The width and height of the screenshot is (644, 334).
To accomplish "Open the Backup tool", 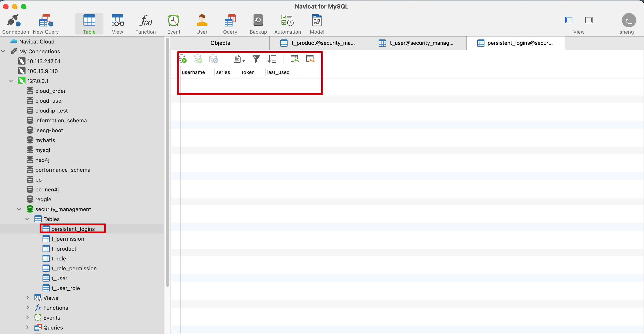I will [x=258, y=21].
